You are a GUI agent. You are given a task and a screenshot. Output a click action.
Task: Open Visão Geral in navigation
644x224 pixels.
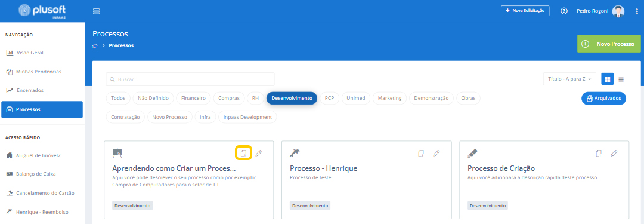click(25, 53)
